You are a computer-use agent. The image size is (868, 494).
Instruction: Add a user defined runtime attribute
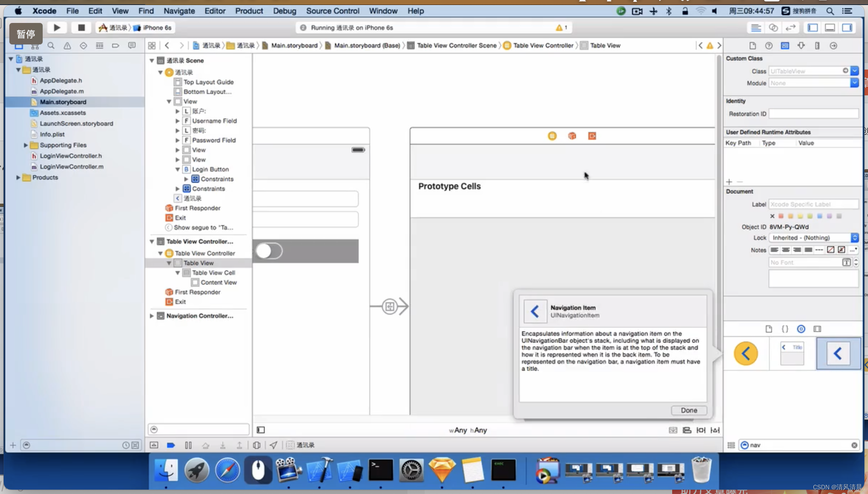pyautogui.click(x=729, y=182)
